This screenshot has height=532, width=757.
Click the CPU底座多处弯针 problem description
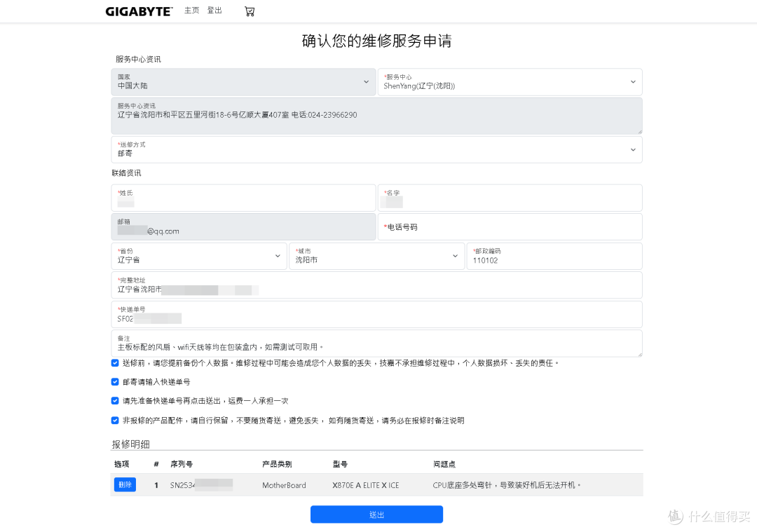coord(507,485)
